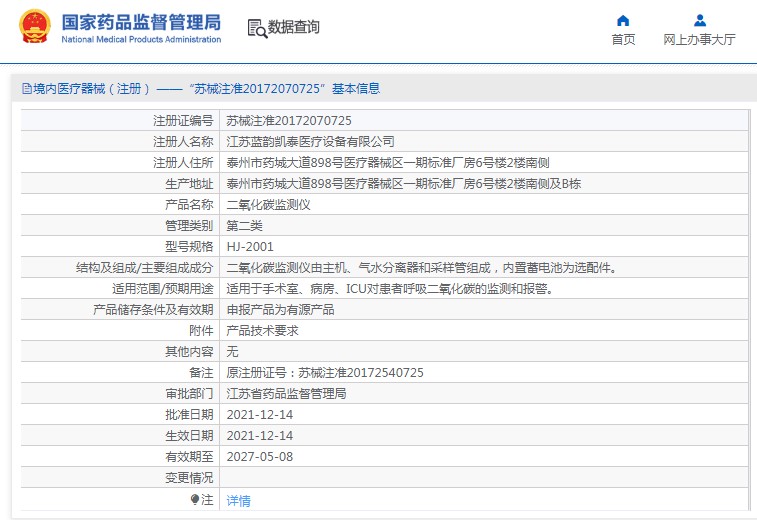Select product name 二氧化碳监测仪
757x520 pixels.
[268, 205]
